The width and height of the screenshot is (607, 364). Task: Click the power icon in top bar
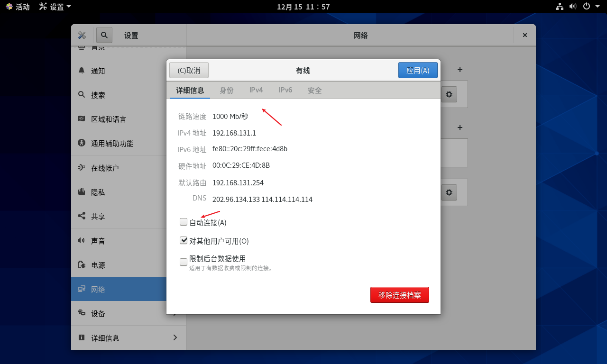click(x=587, y=7)
